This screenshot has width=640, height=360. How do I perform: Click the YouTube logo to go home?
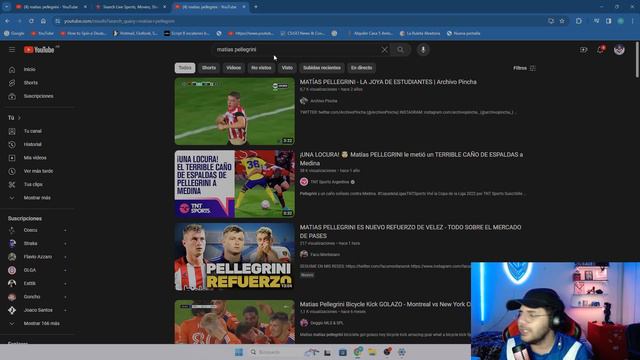click(x=39, y=50)
